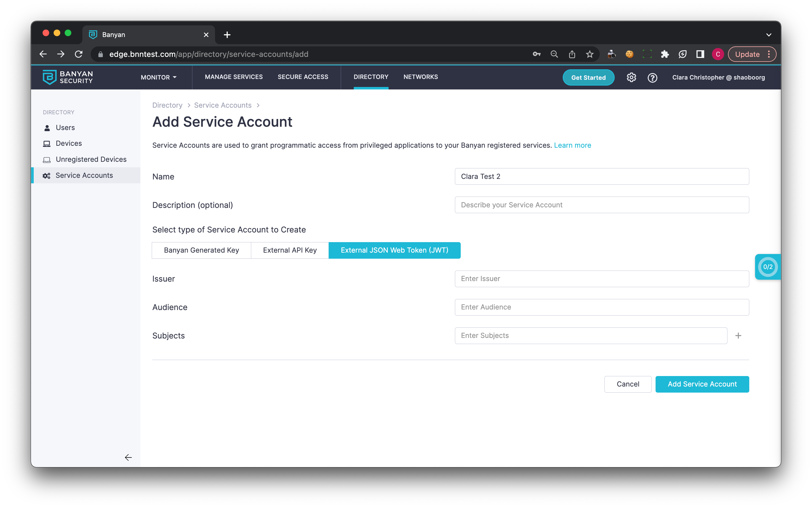This screenshot has height=508, width=812.
Task: Open the 0/2 onboarding progress widget
Action: [x=767, y=267]
